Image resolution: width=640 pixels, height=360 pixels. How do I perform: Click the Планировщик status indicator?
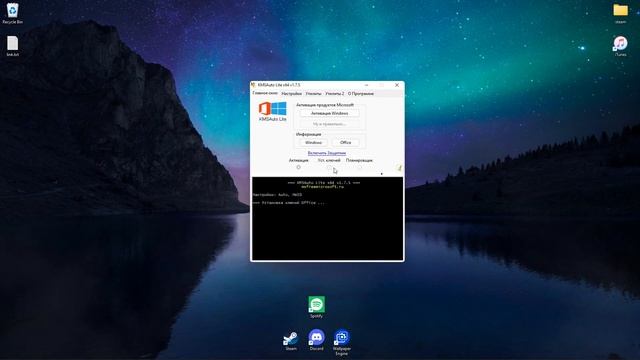[x=359, y=167]
